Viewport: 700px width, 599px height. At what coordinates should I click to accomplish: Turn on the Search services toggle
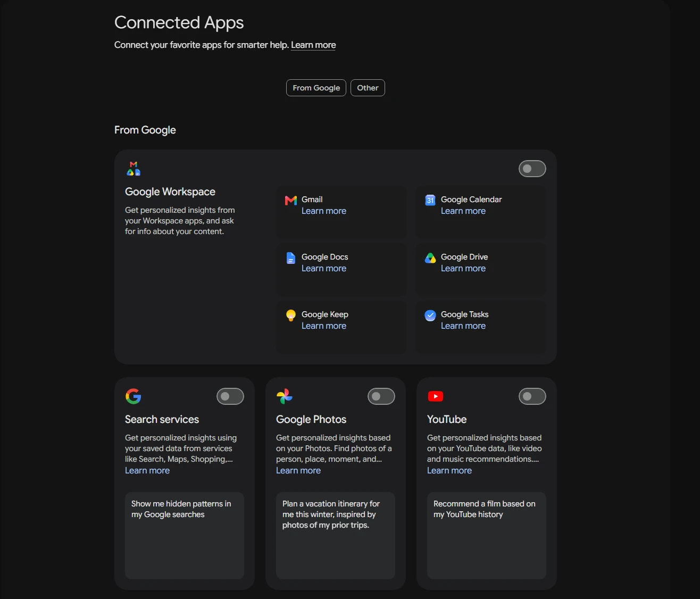(230, 396)
